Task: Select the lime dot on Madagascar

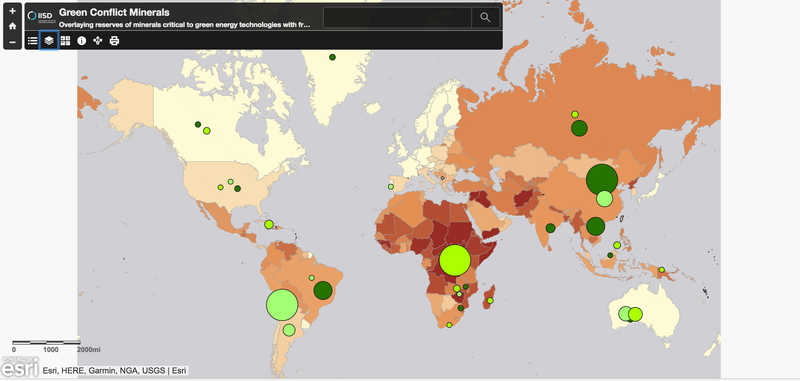Action: [490, 300]
